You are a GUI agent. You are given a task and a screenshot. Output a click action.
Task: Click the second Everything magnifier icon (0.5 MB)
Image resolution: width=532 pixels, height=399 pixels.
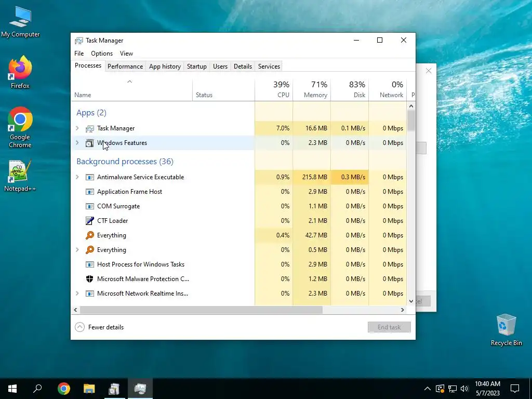coord(89,250)
